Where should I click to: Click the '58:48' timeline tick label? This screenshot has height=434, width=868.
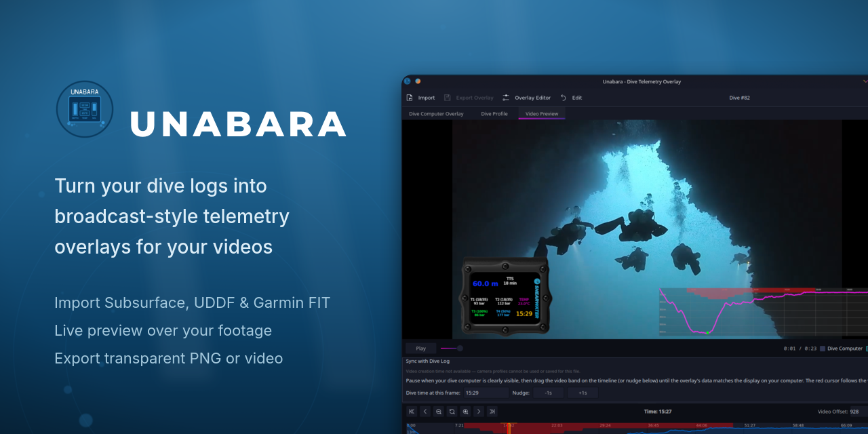pos(798,425)
